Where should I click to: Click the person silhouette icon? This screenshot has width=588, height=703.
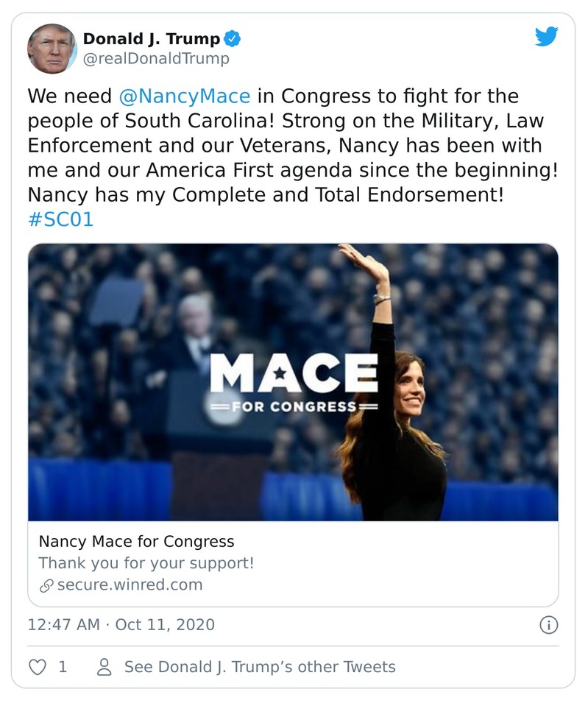[105, 667]
